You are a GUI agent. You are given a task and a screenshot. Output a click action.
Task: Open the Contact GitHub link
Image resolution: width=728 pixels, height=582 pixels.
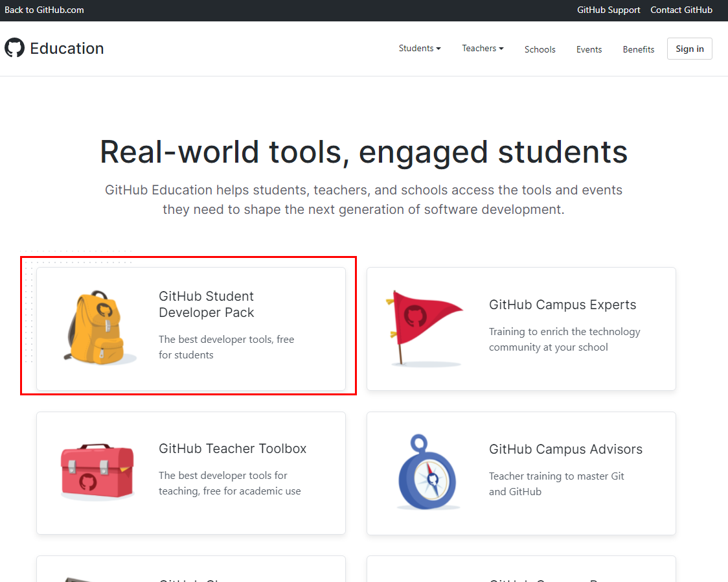(681, 10)
